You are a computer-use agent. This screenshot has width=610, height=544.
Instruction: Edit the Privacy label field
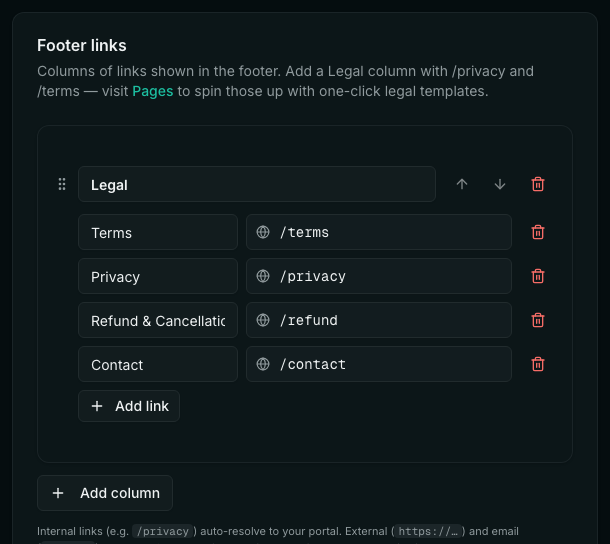[158, 276]
